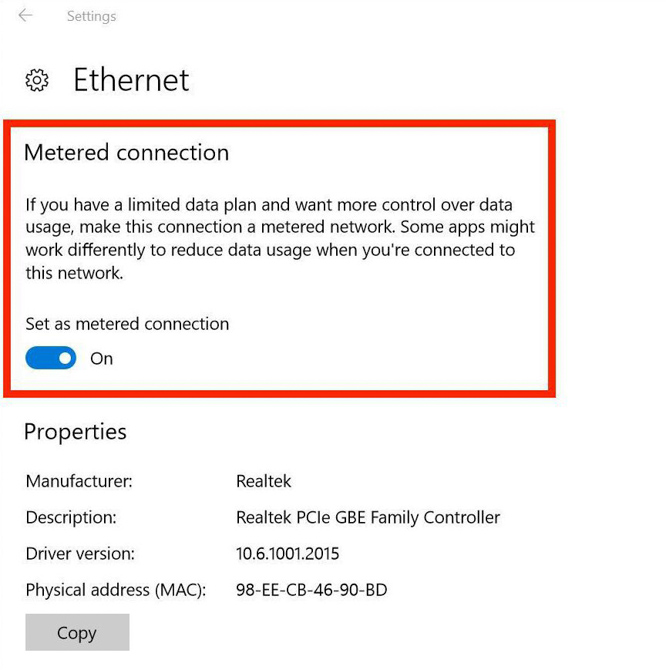Image resolution: width=666 pixels, height=670 pixels.
Task: Click the Description field label
Action: tap(71, 517)
